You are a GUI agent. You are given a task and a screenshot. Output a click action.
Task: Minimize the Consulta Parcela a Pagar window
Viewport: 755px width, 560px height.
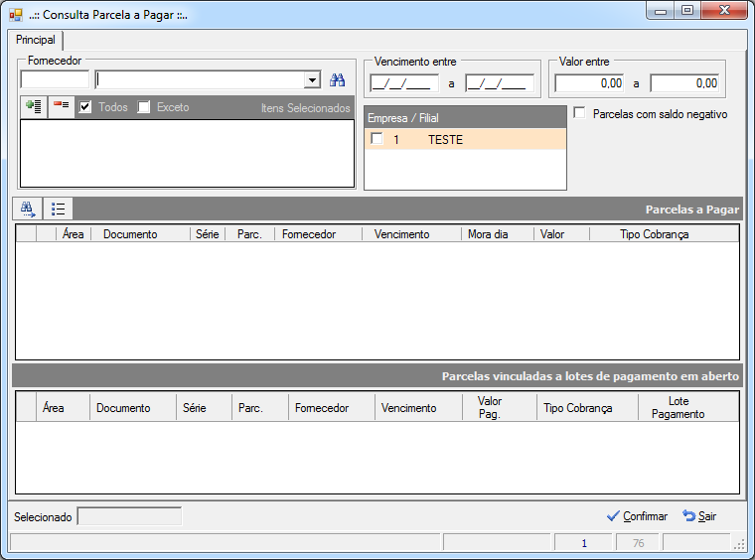(x=661, y=11)
